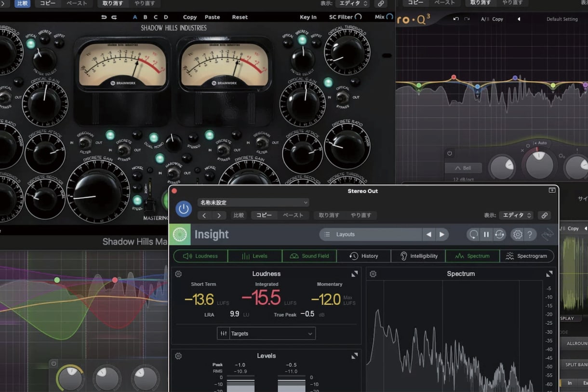
Task: Select the Sound Field tab
Action: (309, 256)
